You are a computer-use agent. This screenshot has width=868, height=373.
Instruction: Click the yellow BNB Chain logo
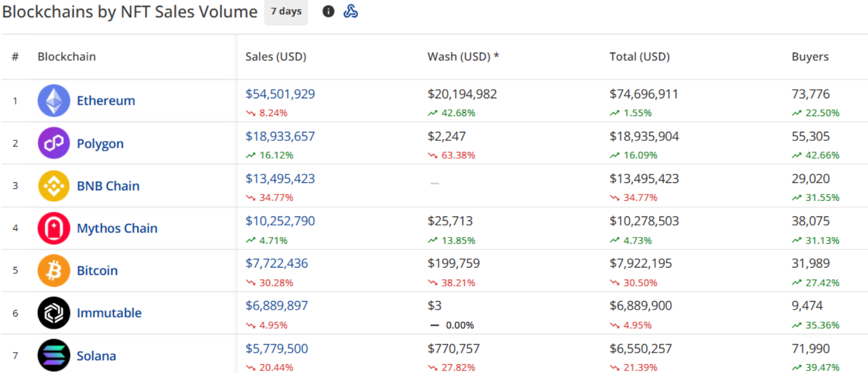pyautogui.click(x=54, y=185)
